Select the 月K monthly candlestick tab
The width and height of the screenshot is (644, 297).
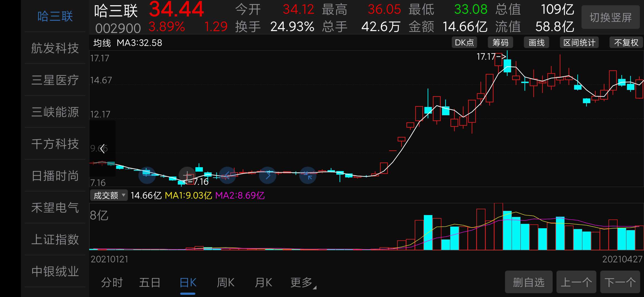coord(263,283)
